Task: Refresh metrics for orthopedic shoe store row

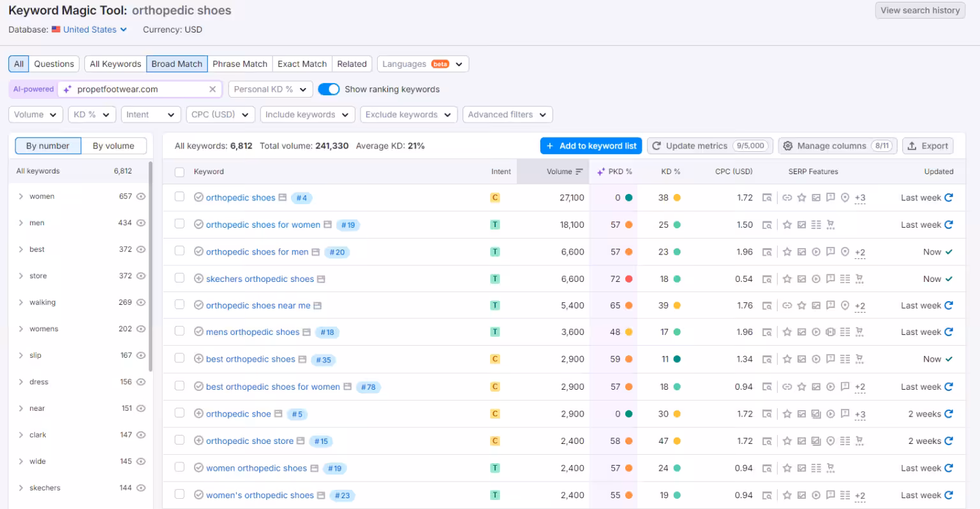Action: 949,441
